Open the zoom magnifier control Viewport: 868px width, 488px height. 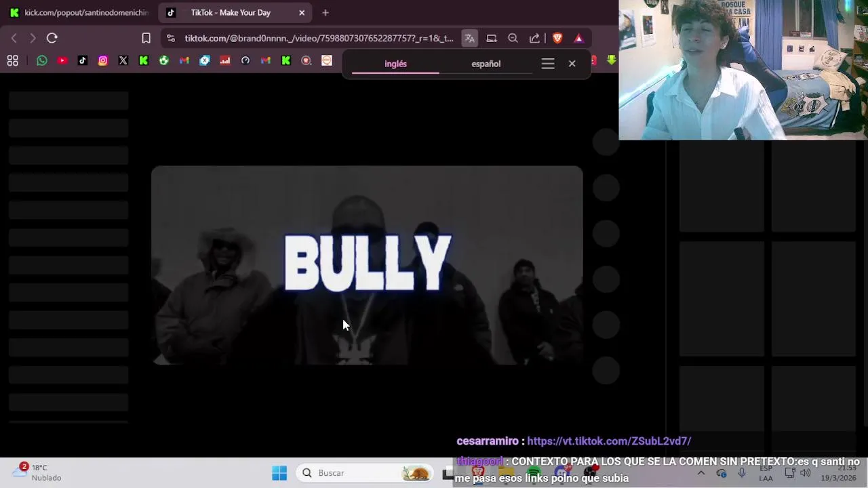[x=513, y=38]
